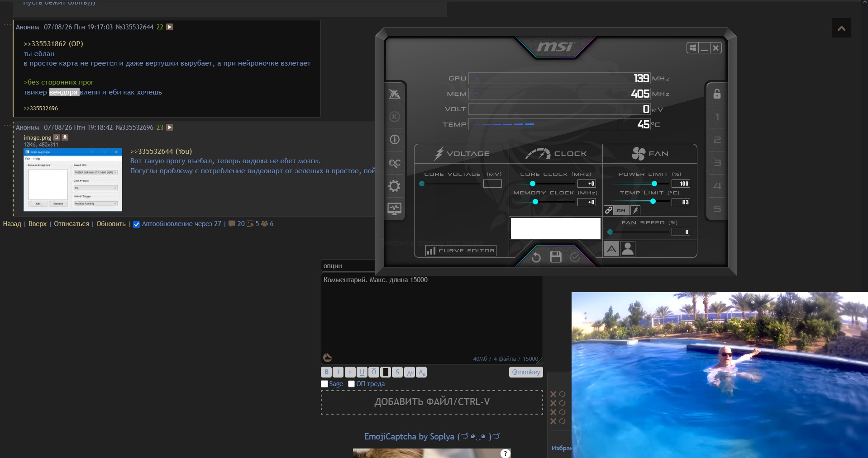This screenshot has height=458, width=868.
Task: Select Afterburner profile slot 1
Action: [x=717, y=117]
